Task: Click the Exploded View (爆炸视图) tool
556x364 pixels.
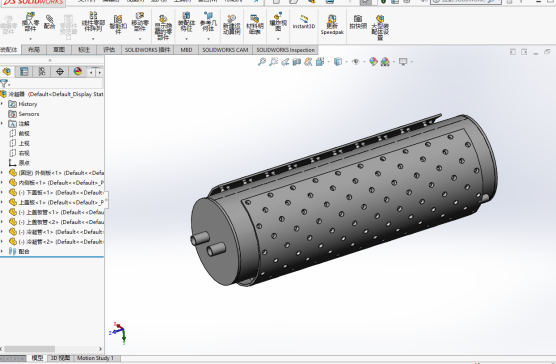Action: [278, 22]
